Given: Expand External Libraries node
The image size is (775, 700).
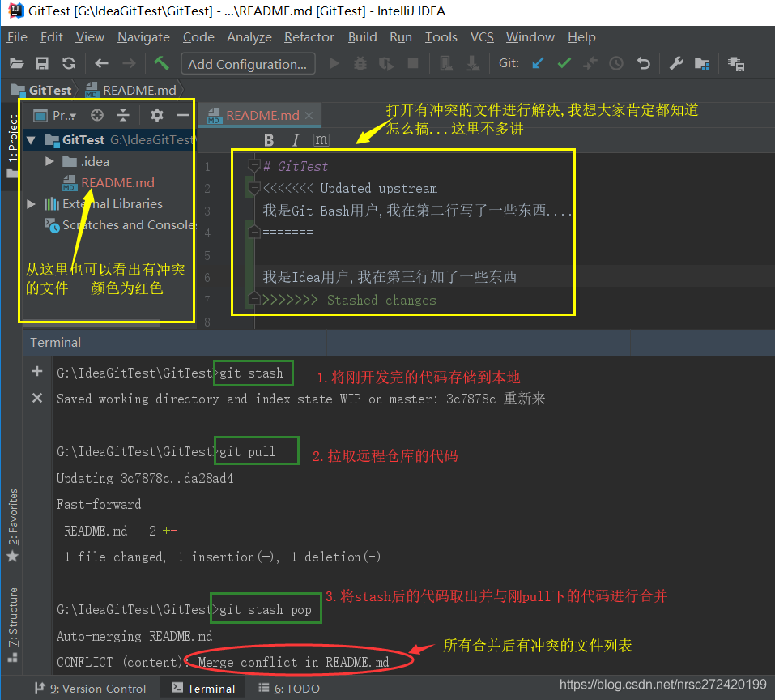Looking at the screenshot, I should pyautogui.click(x=31, y=204).
